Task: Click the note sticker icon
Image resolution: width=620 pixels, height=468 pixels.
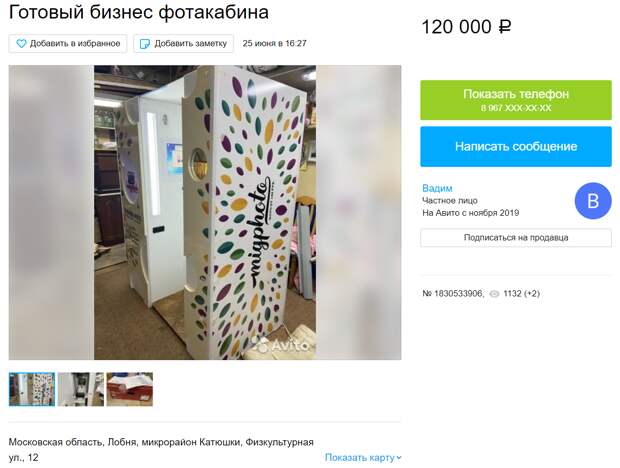Action: click(x=145, y=43)
